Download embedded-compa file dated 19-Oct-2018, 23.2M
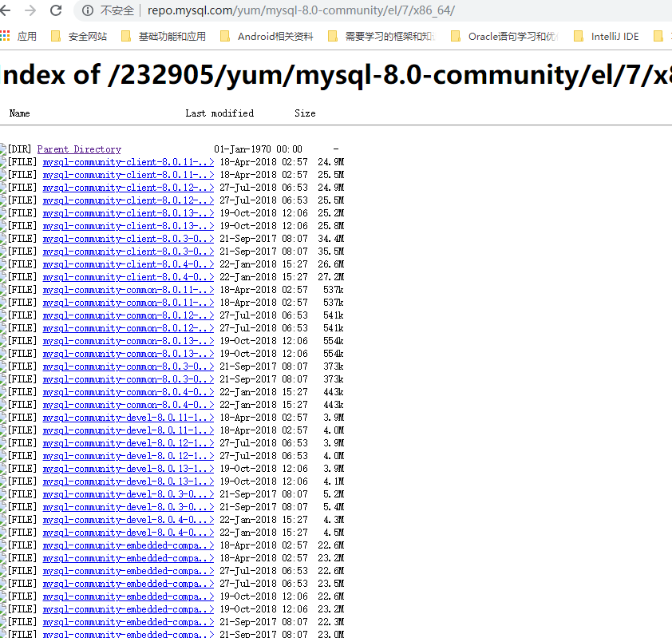Screen dimensions: 672x638 pyautogui.click(x=128, y=609)
